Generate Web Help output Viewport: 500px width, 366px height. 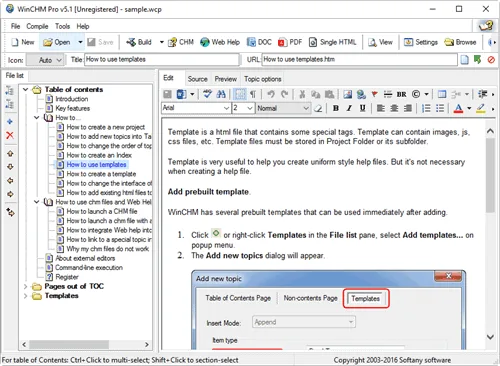(x=220, y=42)
